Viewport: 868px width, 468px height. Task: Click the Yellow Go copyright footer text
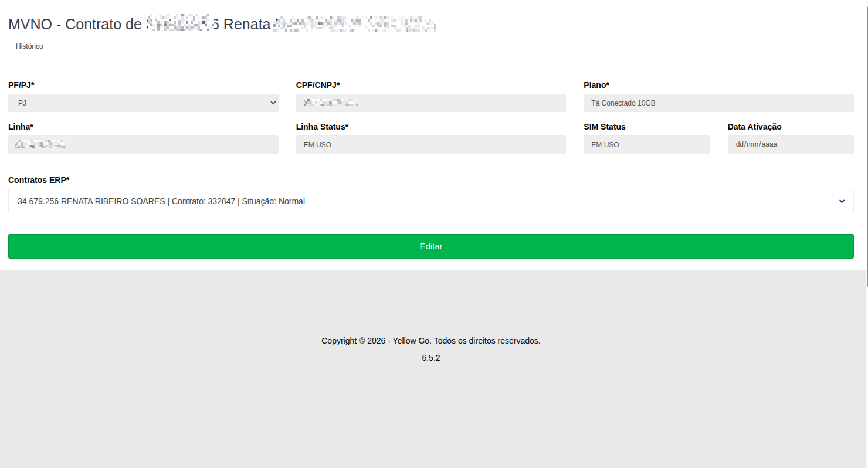coord(430,341)
